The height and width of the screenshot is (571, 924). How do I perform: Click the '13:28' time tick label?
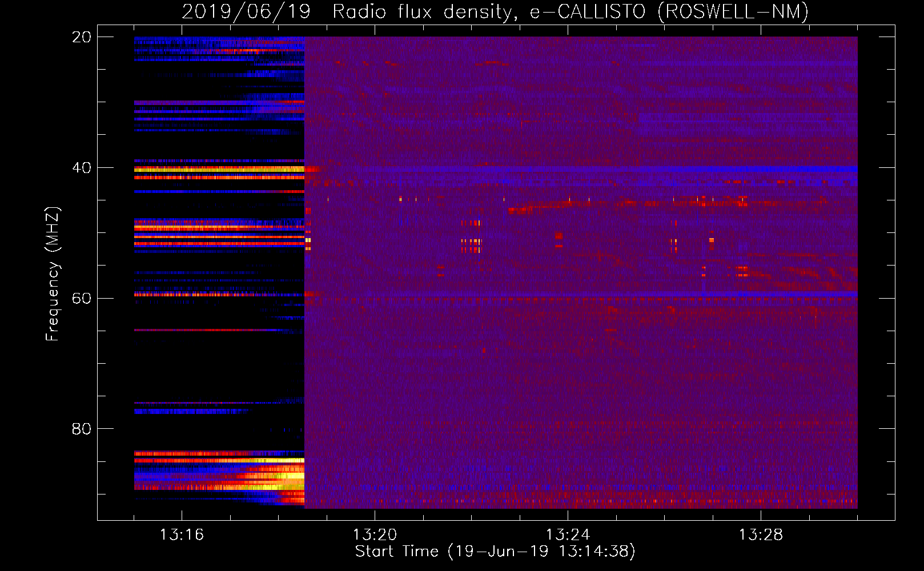click(761, 535)
